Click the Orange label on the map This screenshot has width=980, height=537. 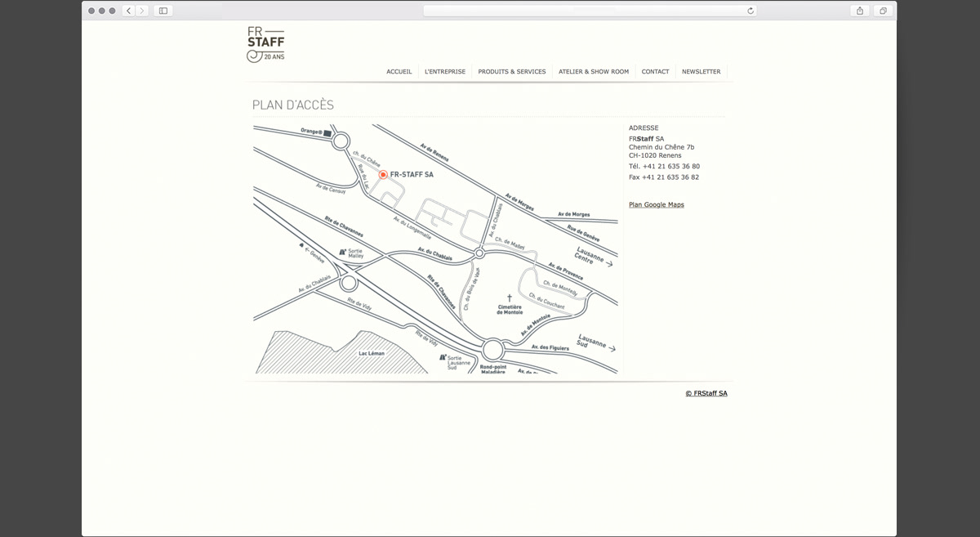coord(311,132)
